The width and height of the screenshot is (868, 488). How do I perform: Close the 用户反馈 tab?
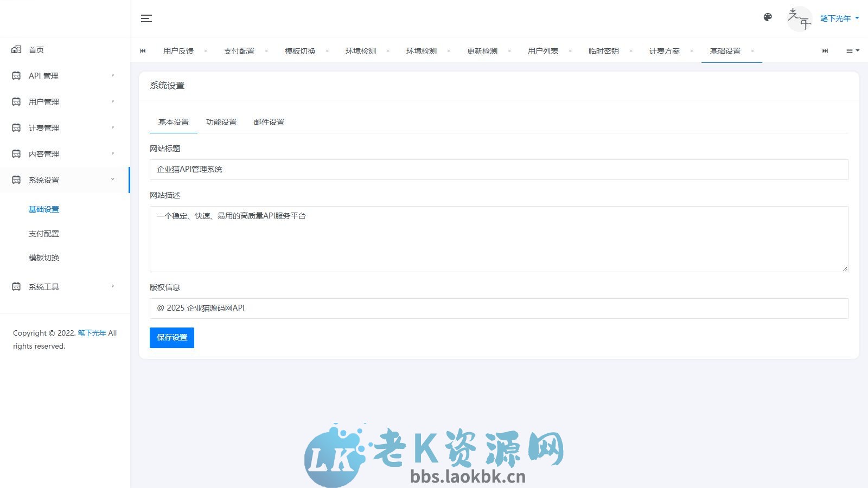[206, 50]
